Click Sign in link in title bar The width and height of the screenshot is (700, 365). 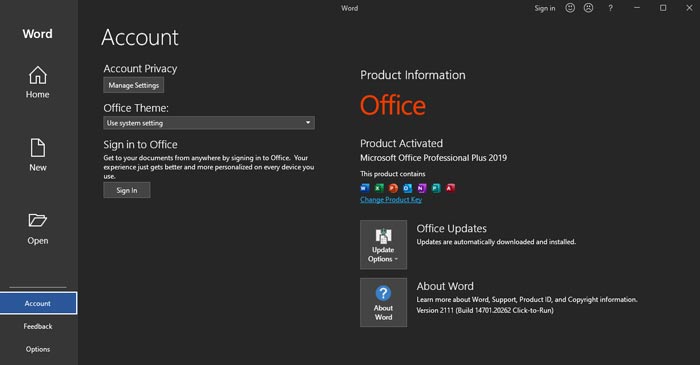coord(545,8)
